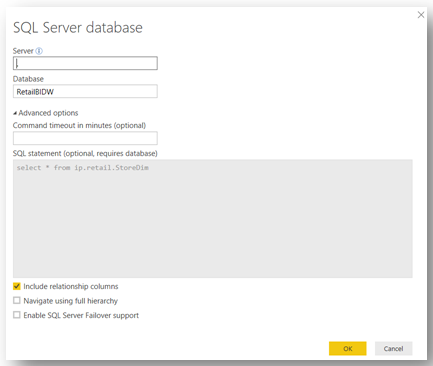433x366 pixels.
Task: Click the 'SQL Server database' title text
Action: [78, 28]
